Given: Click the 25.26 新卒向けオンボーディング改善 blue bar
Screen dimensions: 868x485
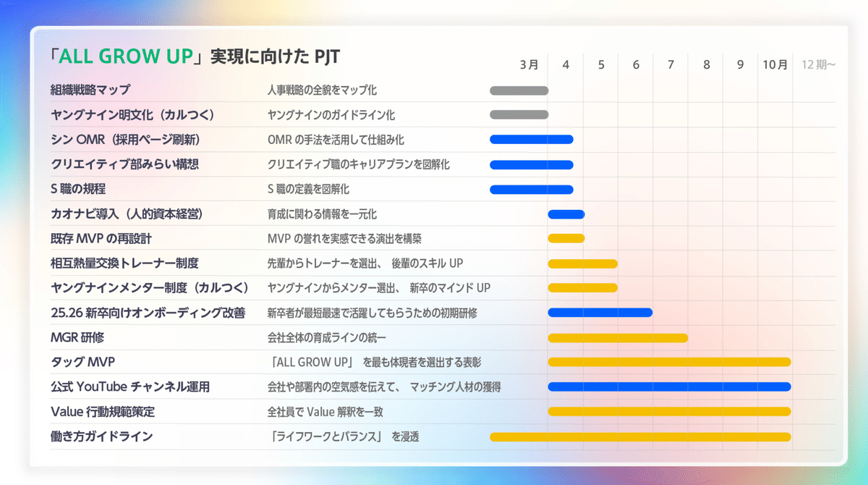Looking at the screenshot, I should 600,313.
